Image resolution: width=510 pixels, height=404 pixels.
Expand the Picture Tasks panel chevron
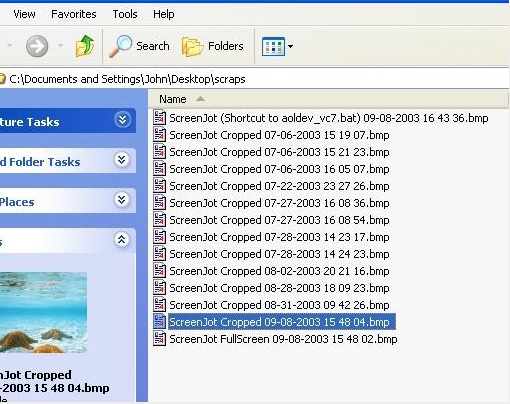122,119
